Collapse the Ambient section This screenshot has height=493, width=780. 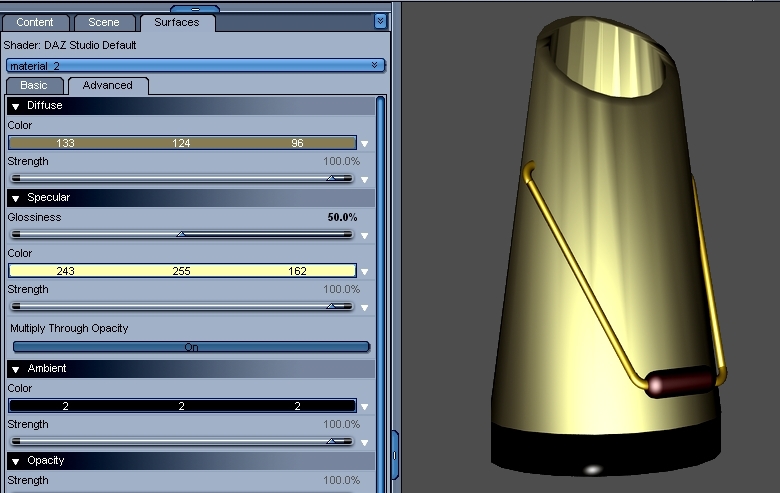(16, 369)
